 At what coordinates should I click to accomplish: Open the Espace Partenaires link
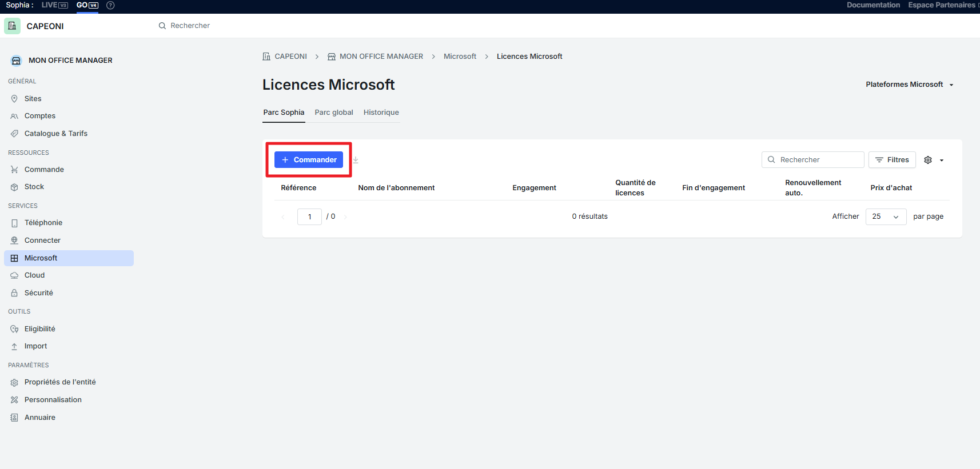[942, 5]
